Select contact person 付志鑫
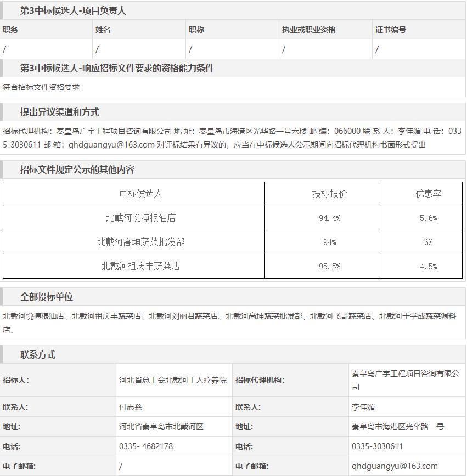The image size is (467, 476). point(131,407)
